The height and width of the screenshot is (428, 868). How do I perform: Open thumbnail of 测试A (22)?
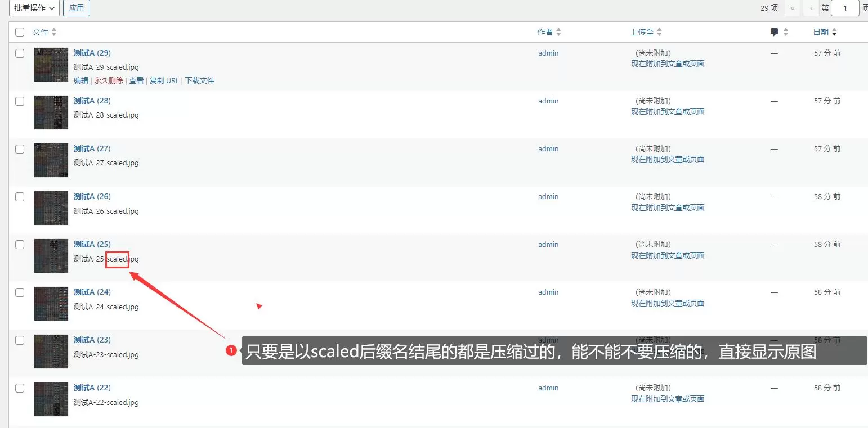tap(51, 399)
